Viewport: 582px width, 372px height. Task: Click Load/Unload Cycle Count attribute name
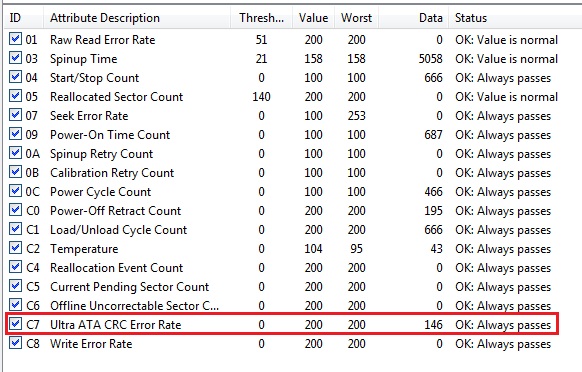[x=118, y=230]
